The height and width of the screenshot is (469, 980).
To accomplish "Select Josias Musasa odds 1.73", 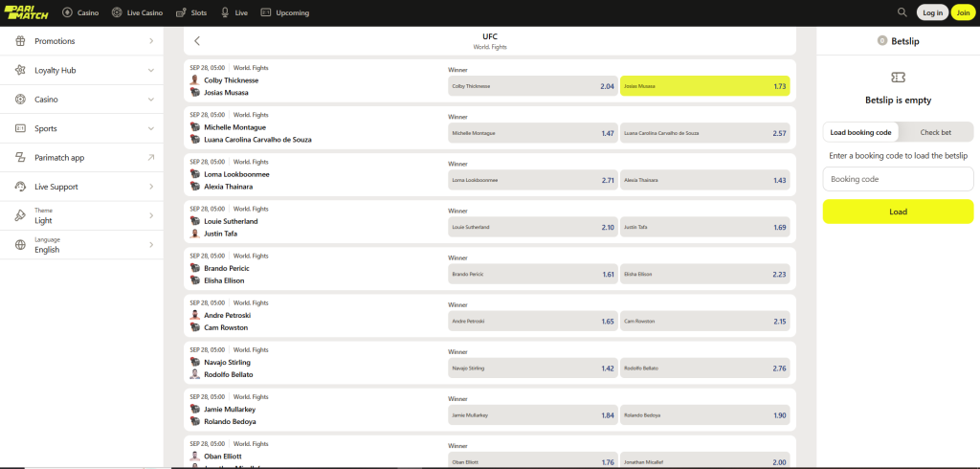I will coord(705,86).
